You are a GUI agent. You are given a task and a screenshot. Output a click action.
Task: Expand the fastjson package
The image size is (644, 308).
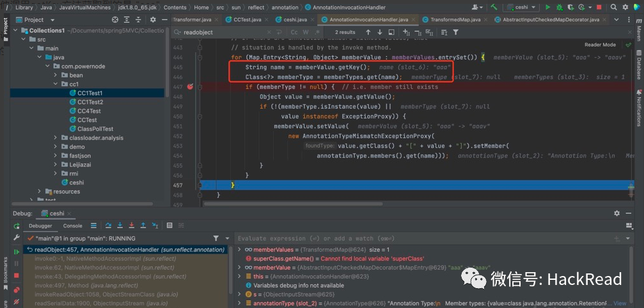click(56, 156)
